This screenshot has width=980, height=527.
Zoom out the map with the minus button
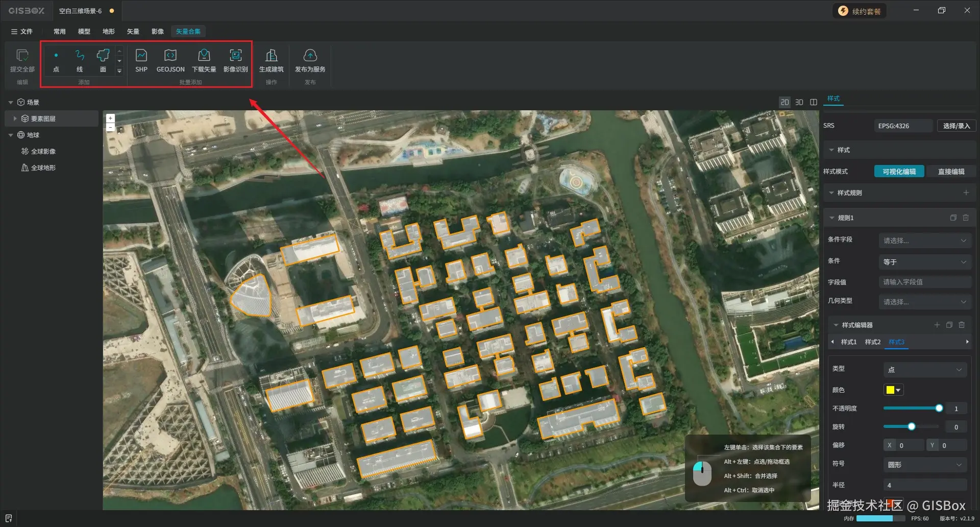point(110,127)
